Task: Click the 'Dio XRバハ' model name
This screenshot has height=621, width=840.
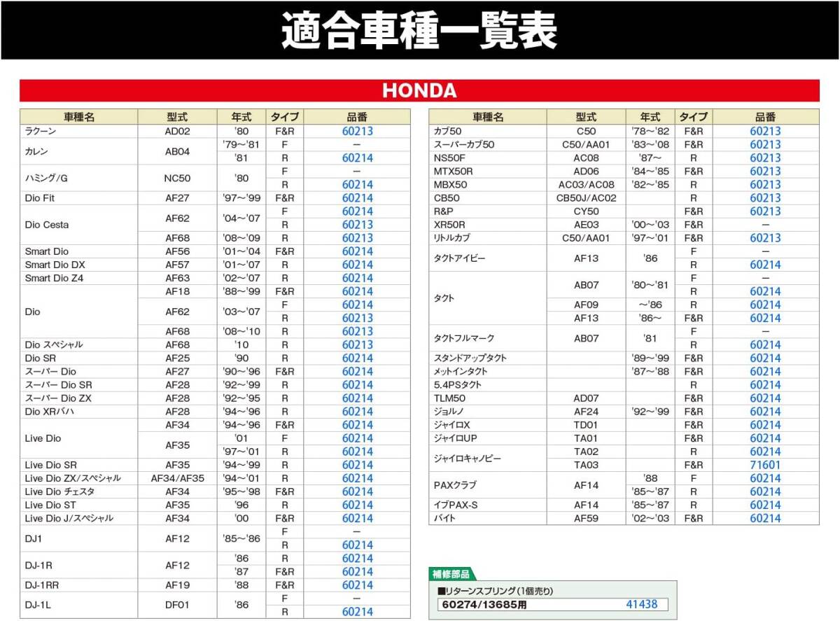Action: pos(49,412)
